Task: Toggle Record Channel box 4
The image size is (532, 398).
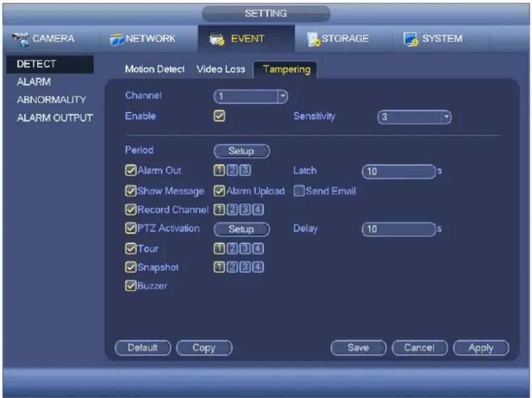Action: click(258, 210)
